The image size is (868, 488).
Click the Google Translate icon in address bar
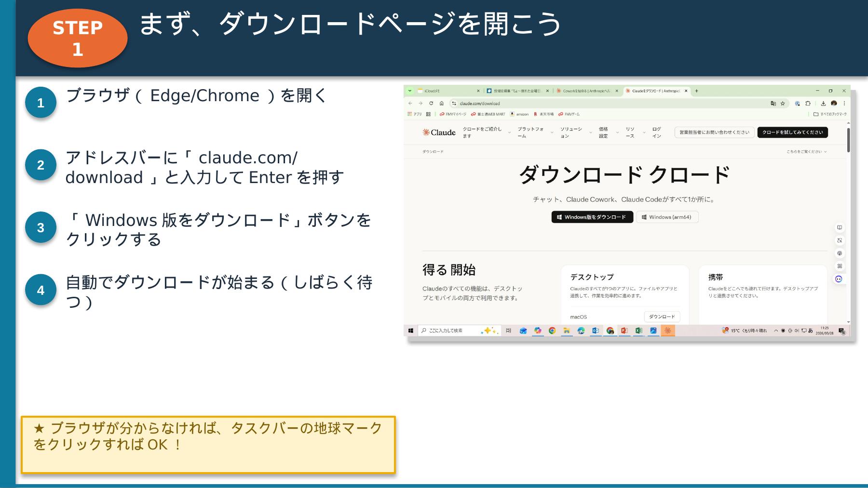(x=772, y=103)
